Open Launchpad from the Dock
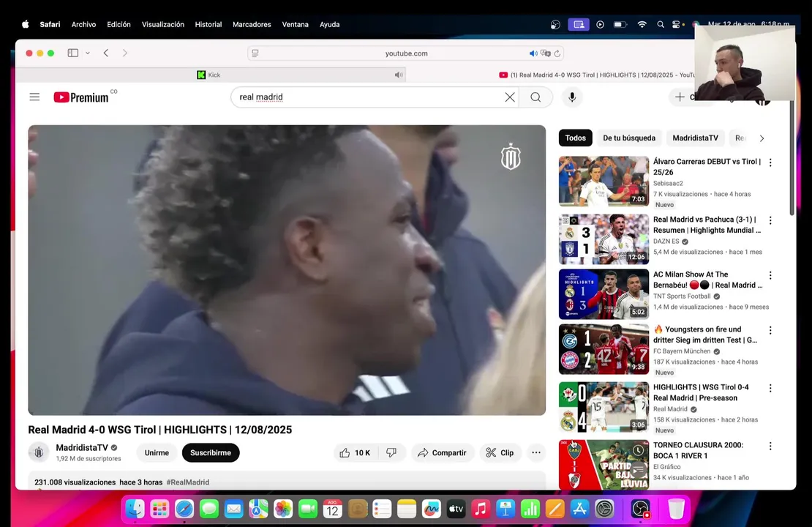Image resolution: width=812 pixels, height=527 pixels. (159, 509)
